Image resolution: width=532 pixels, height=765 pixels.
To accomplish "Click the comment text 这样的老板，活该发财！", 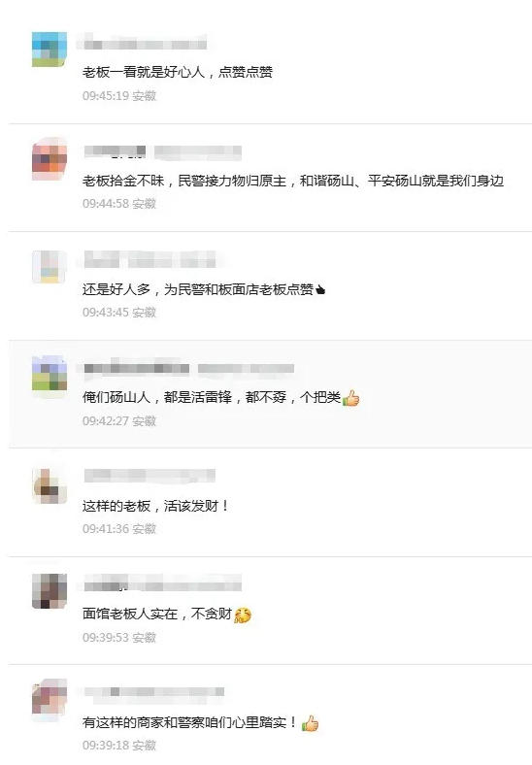I will (x=155, y=507).
